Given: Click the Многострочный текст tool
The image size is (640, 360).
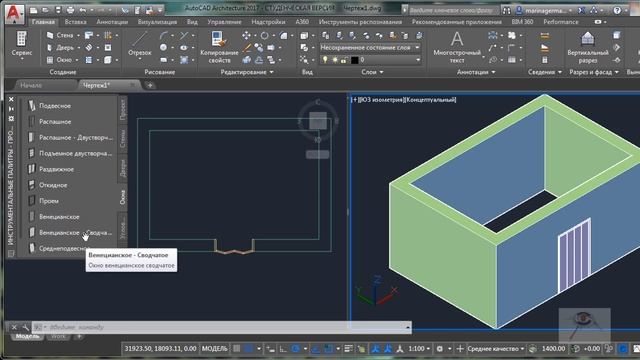Looking at the screenshot, I should 457,48.
